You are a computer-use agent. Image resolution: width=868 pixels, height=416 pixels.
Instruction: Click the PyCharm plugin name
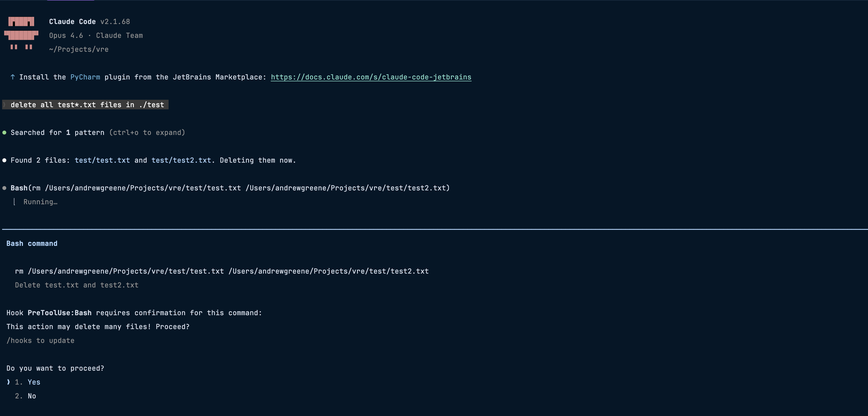[85, 77]
